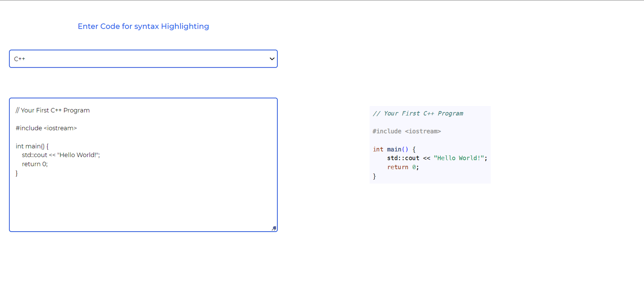
Task: Click the 'return 0;' line in the input textarea
Action: 35,164
